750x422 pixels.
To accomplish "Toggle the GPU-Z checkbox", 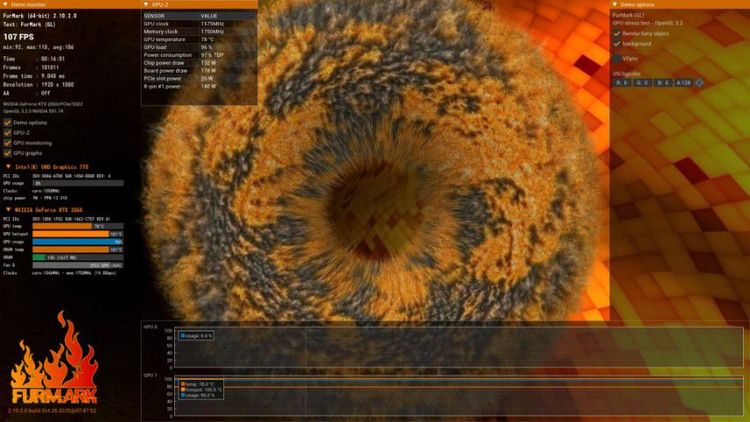I will tap(7, 132).
